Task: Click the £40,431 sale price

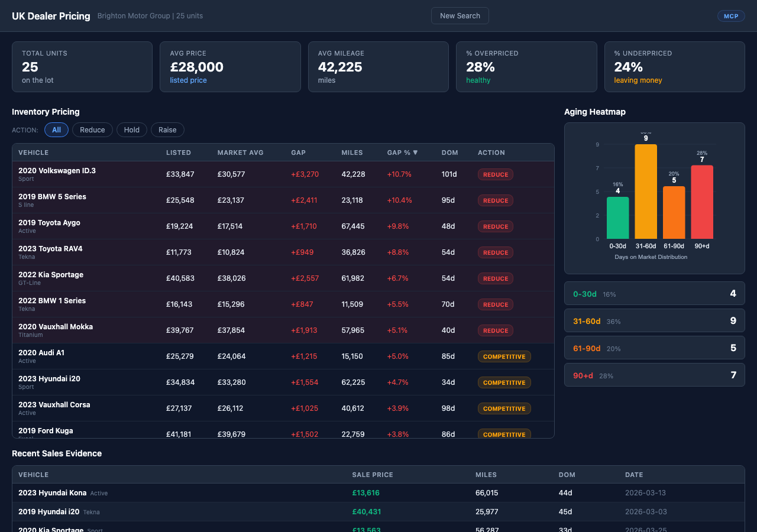Action: pos(367,512)
